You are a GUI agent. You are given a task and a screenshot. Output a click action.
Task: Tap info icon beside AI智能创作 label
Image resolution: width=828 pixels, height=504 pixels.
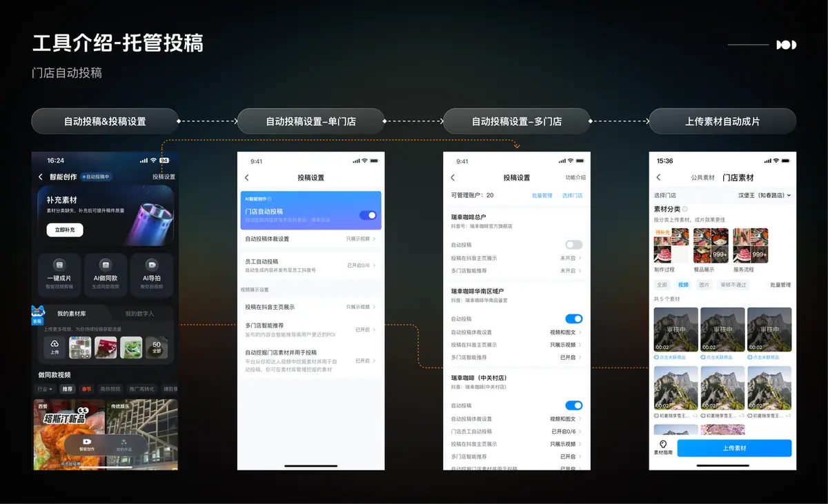pos(269,199)
